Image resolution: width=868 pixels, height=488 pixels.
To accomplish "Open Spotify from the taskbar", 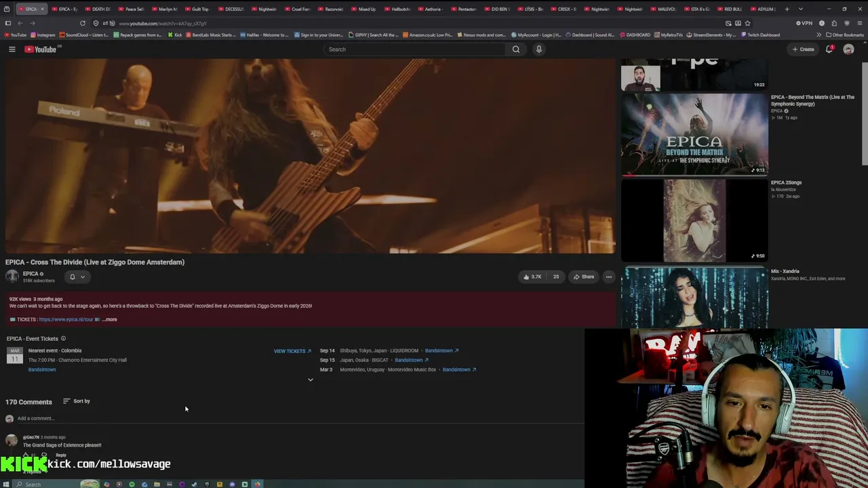I will coord(132,484).
